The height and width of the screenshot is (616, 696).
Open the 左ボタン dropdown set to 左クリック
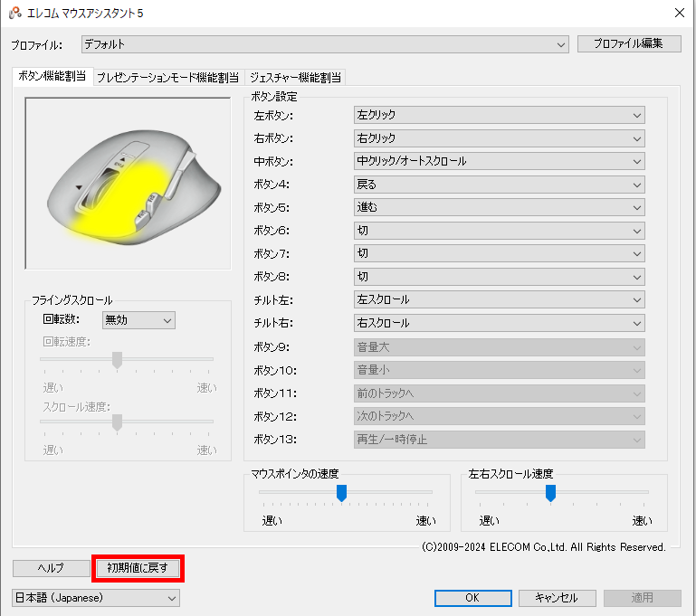click(499, 115)
